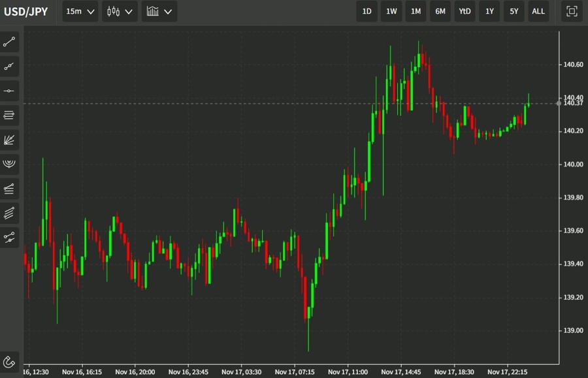Viewport: 588px width, 378px height.
Task: Set range to YtD
Action: (465, 11)
